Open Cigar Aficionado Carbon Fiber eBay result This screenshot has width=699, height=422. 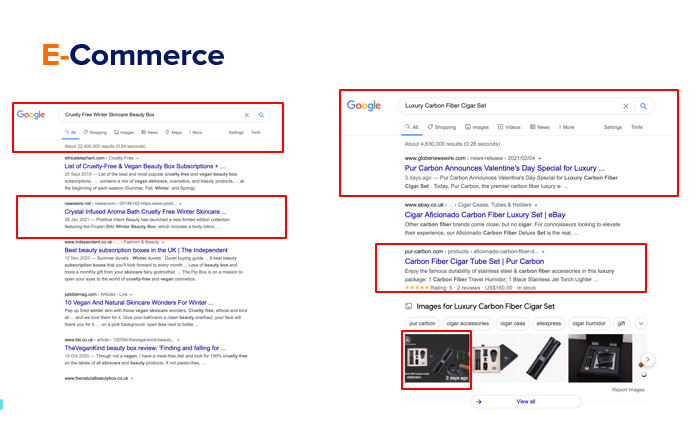(x=485, y=215)
